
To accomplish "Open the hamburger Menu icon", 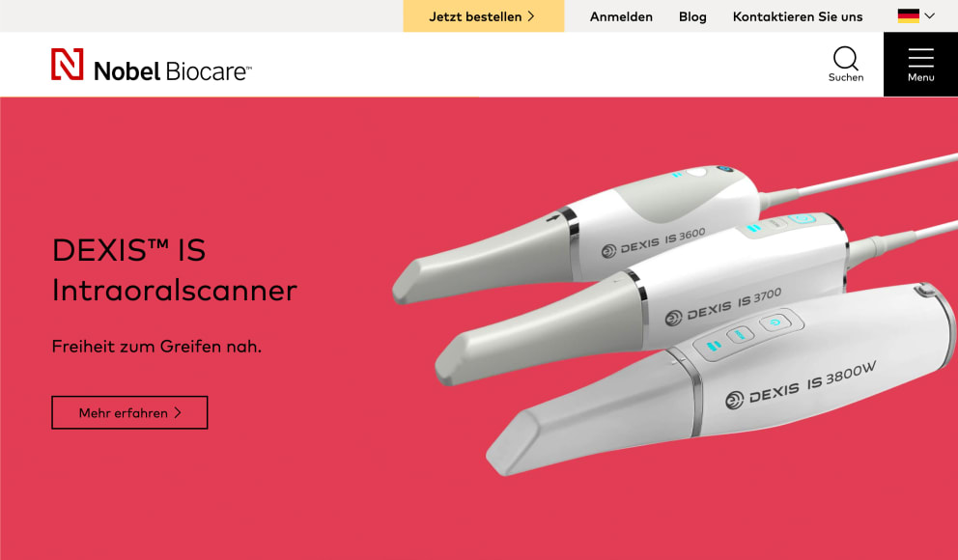I will point(920,58).
